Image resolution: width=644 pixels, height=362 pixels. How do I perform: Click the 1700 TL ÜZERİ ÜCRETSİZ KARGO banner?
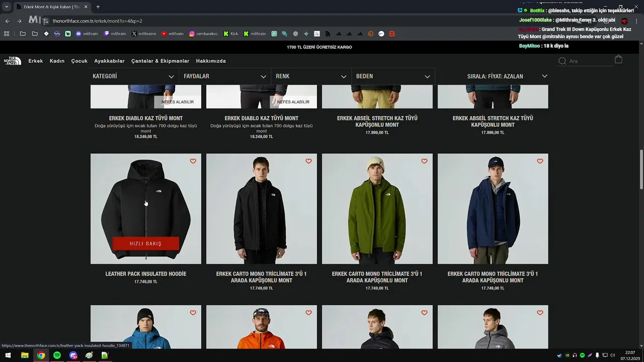tap(319, 47)
